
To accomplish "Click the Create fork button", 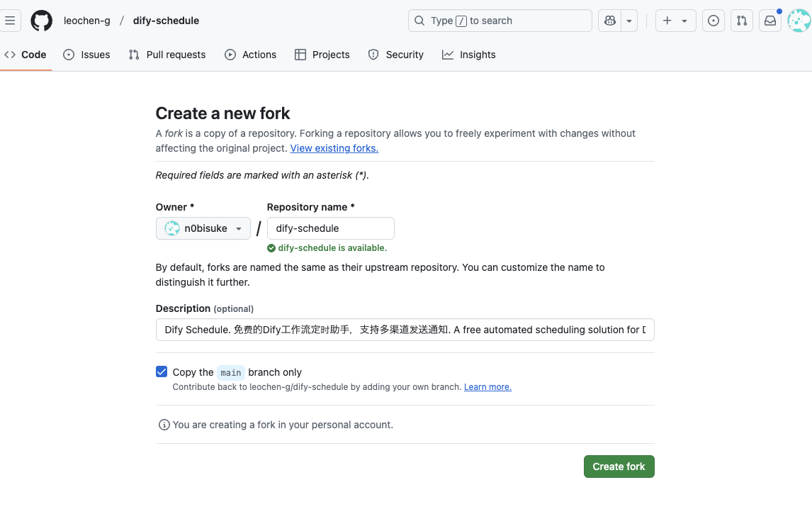I will pos(619,466).
